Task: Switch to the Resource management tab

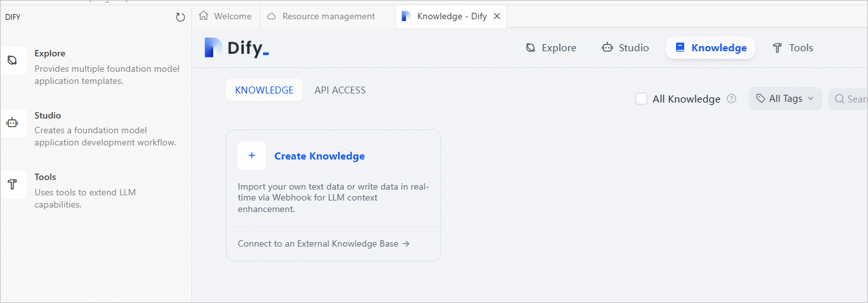Action: [328, 16]
